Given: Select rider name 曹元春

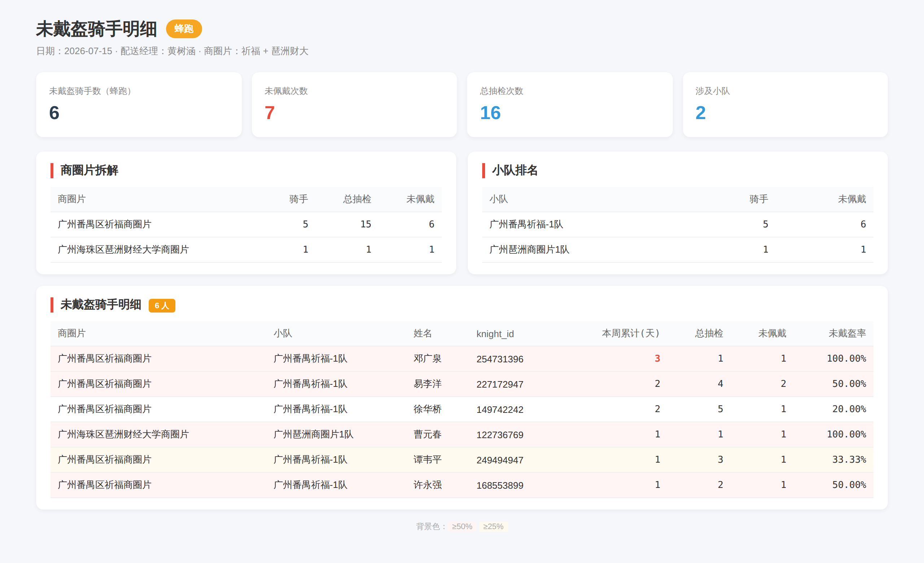Looking at the screenshot, I should (427, 434).
